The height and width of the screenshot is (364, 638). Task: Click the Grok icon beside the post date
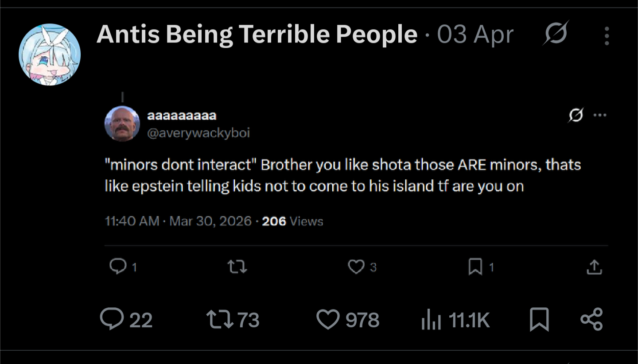[556, 34]
